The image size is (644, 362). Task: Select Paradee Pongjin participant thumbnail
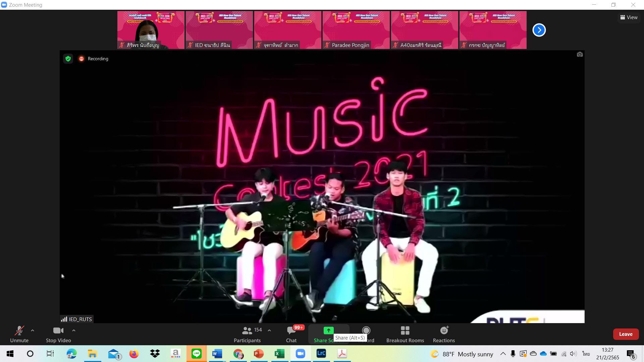coord(356,30)
